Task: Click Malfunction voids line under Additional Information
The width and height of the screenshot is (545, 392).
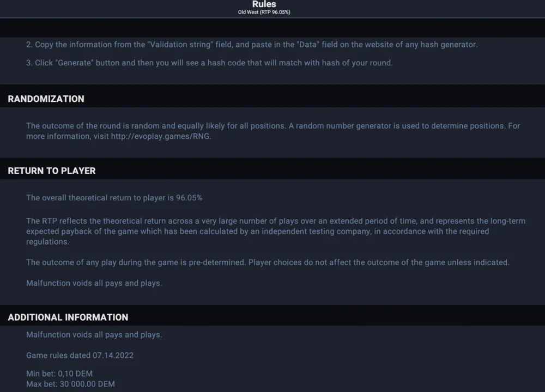Action: 94,335
